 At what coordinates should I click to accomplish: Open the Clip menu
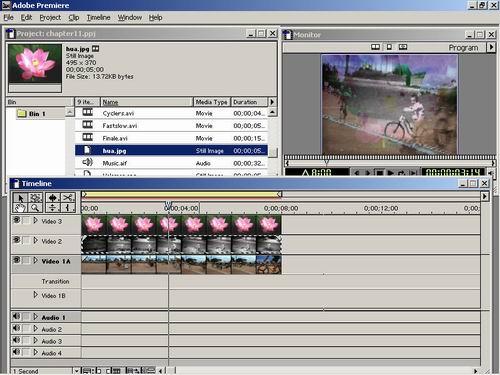coord(74,17)
